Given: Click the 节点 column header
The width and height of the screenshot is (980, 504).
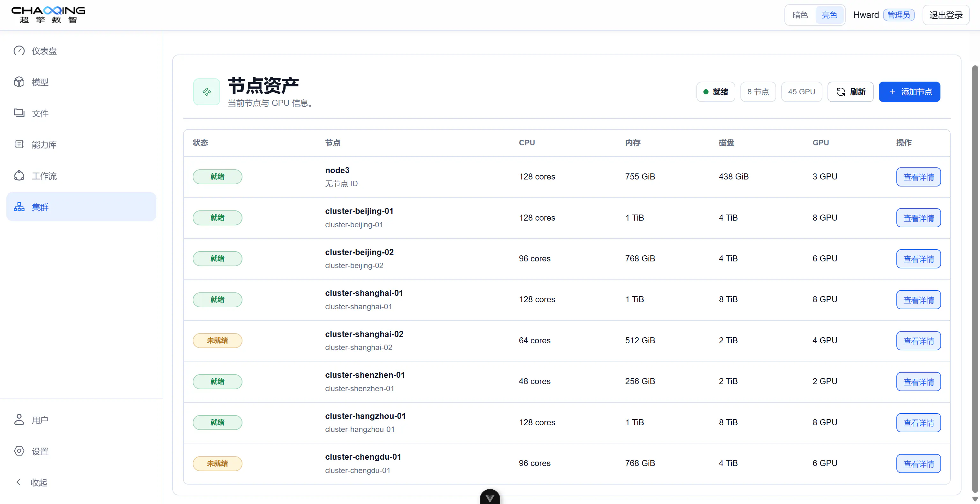Looking at the screenshot, I should click(332, 142).
